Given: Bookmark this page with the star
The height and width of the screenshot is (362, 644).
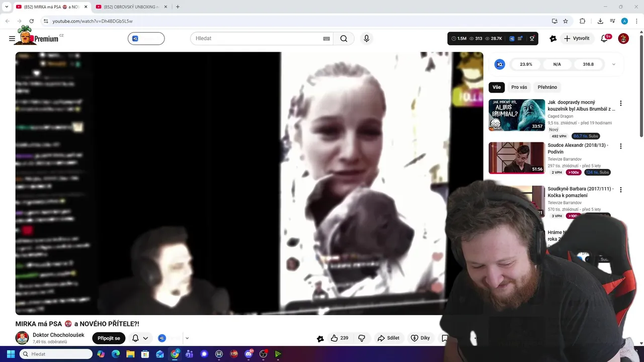Looking at the screenshot, I should [566, 21].
